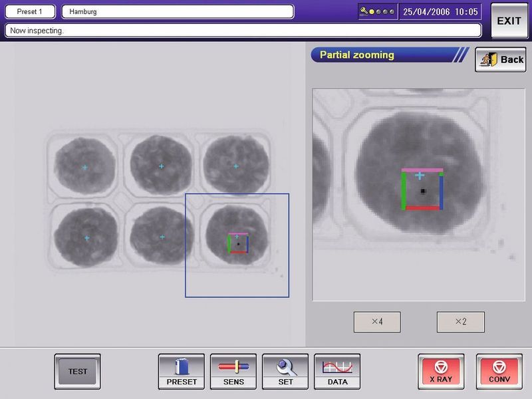This screenshot has height=399, width=532.
Task: Click the colored contaminant box in main image
Action: click(x=238, y=243)
